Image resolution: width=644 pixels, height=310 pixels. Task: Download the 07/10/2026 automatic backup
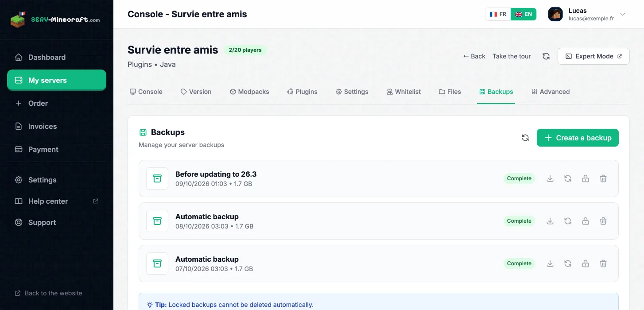[x=550, y=263]
